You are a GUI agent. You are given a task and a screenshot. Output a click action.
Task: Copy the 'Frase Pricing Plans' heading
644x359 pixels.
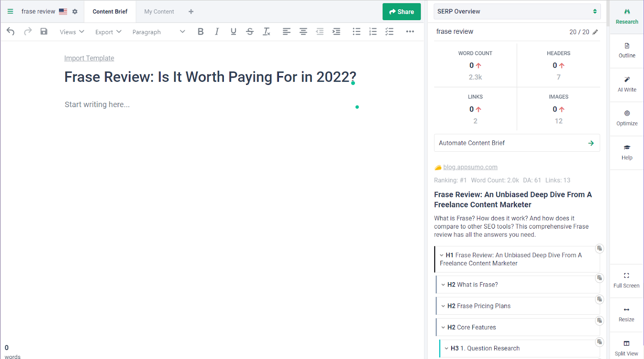(600, 299)
